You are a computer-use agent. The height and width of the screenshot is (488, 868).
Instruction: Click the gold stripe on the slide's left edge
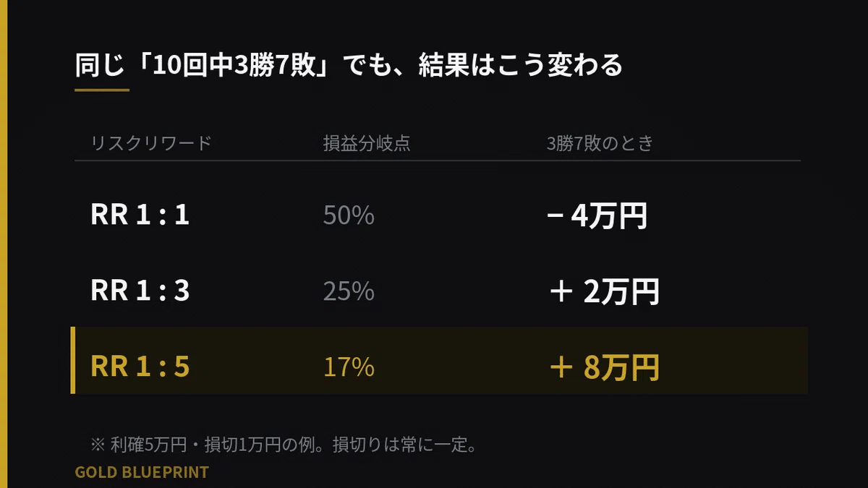(x=4, y=244)
